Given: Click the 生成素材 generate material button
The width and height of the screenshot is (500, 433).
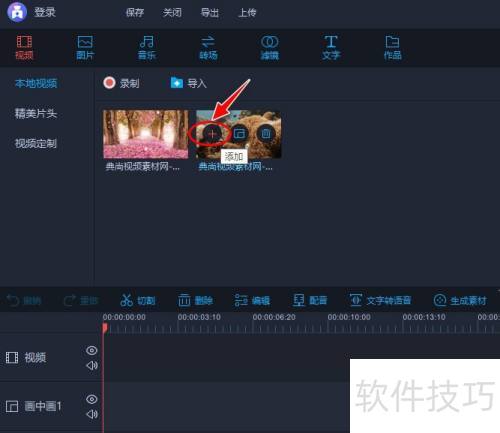Looking at the screenshot, I should (460, 300).
